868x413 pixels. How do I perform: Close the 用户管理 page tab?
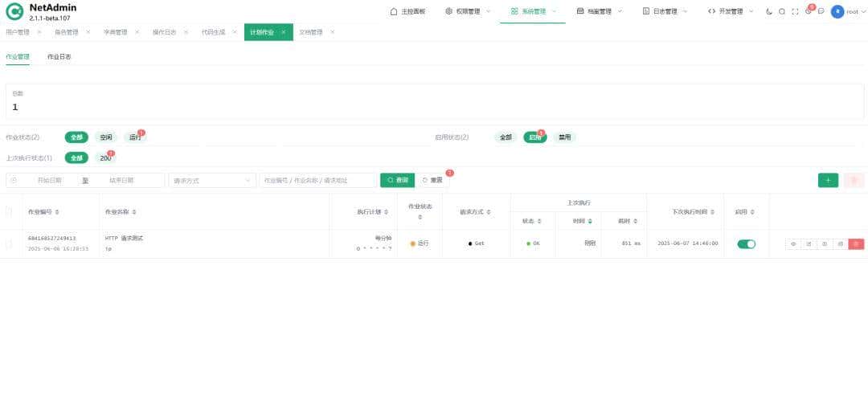point(39,32)
